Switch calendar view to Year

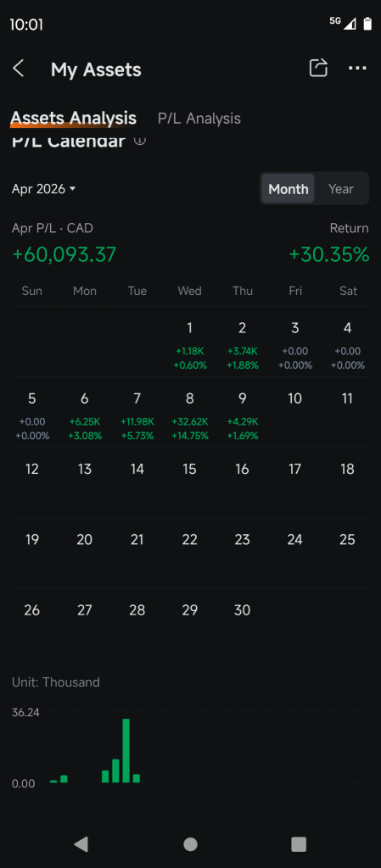click(340, 189)
